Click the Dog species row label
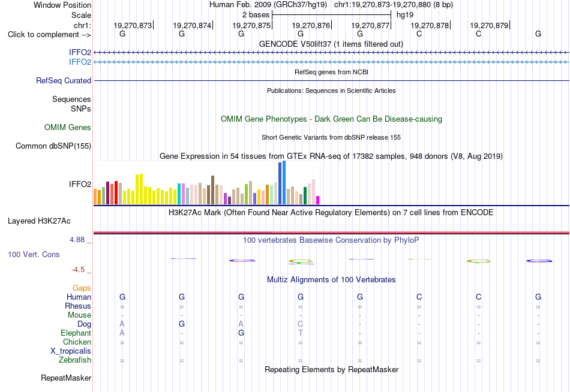 [x=85, y=324]
